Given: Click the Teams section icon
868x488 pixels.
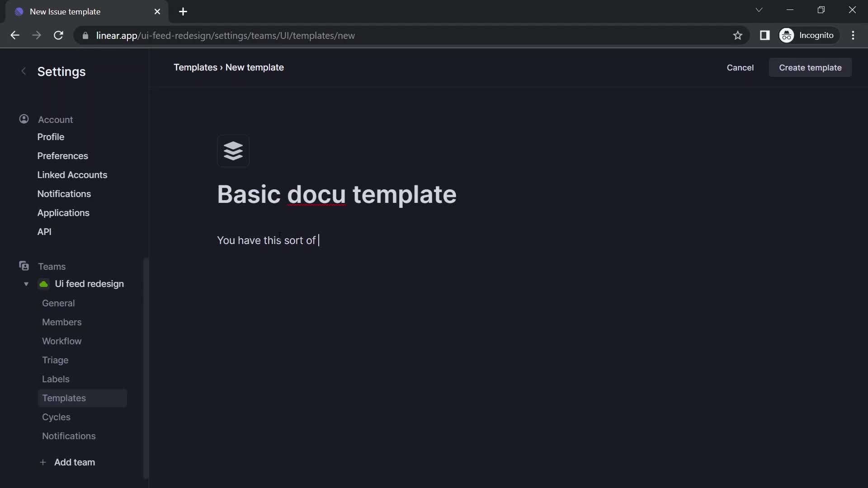Looking at the screenshot, I should tap(24, 267).
